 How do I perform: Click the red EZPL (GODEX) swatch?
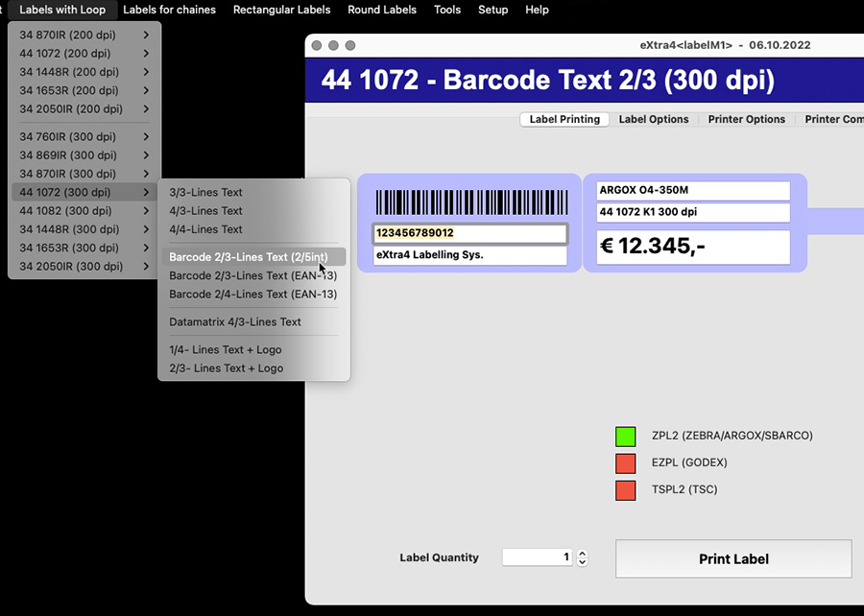[x=625, y=462]
